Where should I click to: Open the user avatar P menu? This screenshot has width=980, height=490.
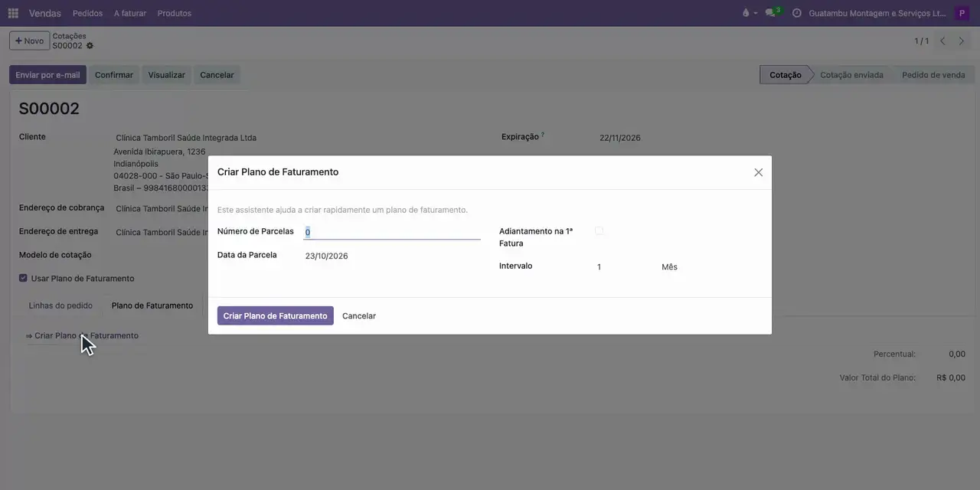962,13
